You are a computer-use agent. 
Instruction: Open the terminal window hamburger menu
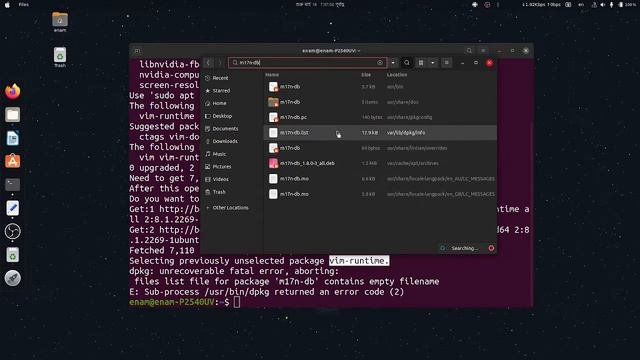483,51
